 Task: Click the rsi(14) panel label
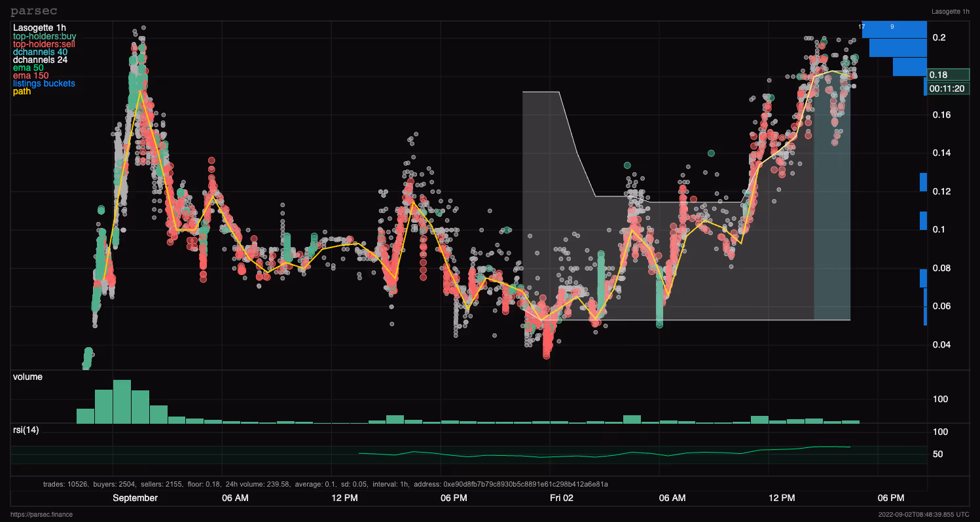click(x=27, y=430)
